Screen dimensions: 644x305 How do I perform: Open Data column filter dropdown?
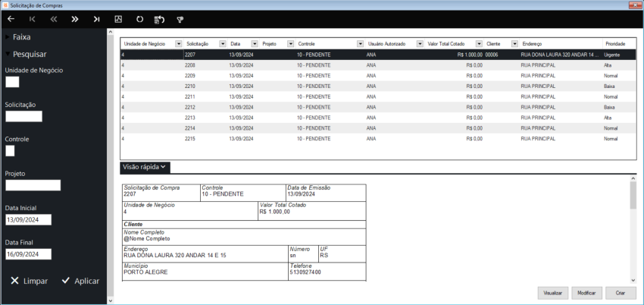[255, 43]
